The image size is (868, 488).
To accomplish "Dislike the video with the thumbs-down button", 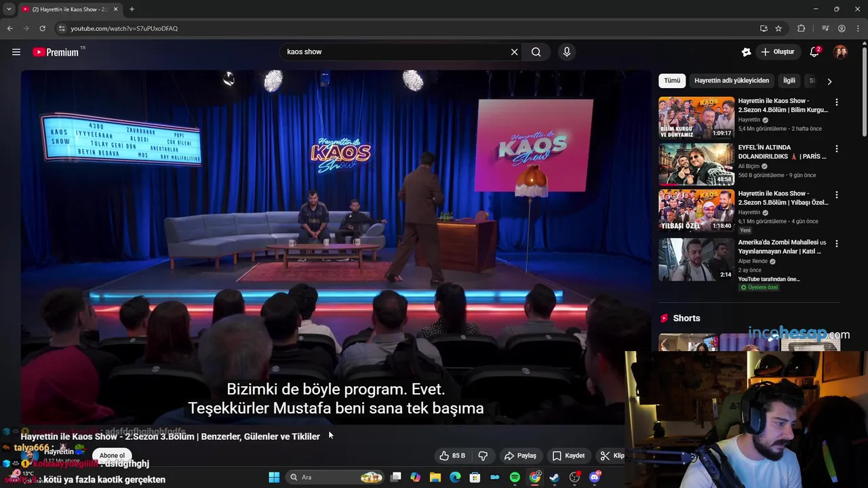I will pos(483,455).
